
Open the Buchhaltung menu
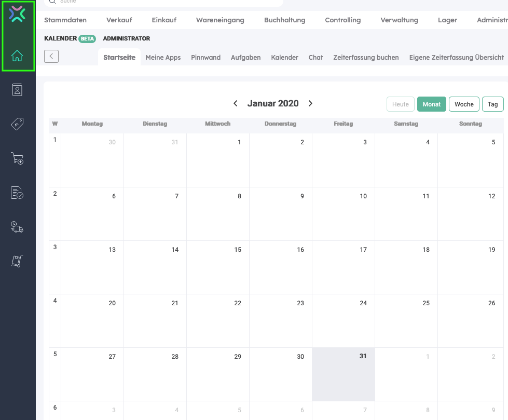tap(284, 20)
